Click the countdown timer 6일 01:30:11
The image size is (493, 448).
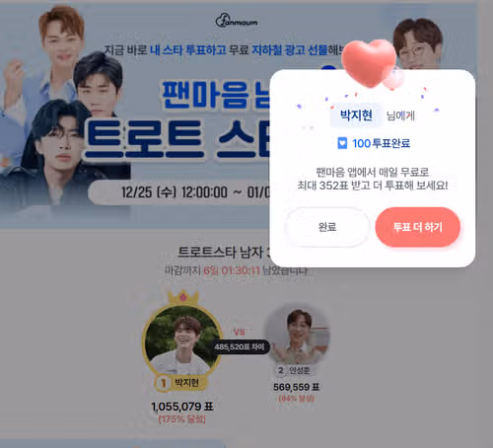point(232,270)
